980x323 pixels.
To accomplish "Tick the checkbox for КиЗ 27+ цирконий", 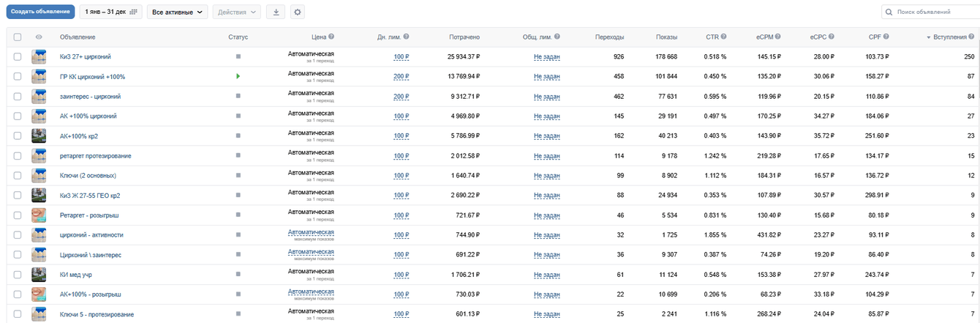I will [18, 56].
